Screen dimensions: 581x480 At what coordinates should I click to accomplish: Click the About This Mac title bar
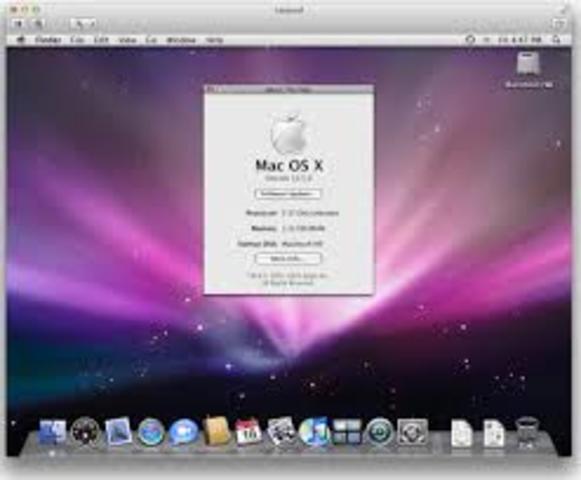pos(289,89)
